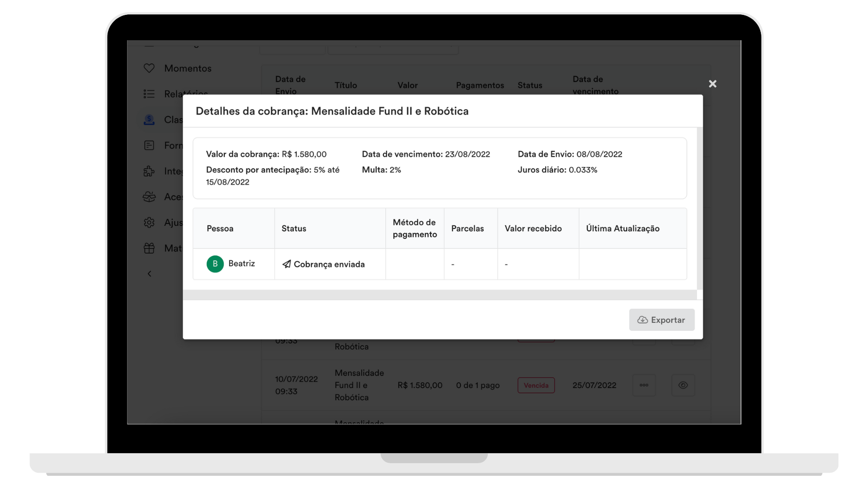
Task: Click the gift box icon in sidebar
Action: [149, 249]
